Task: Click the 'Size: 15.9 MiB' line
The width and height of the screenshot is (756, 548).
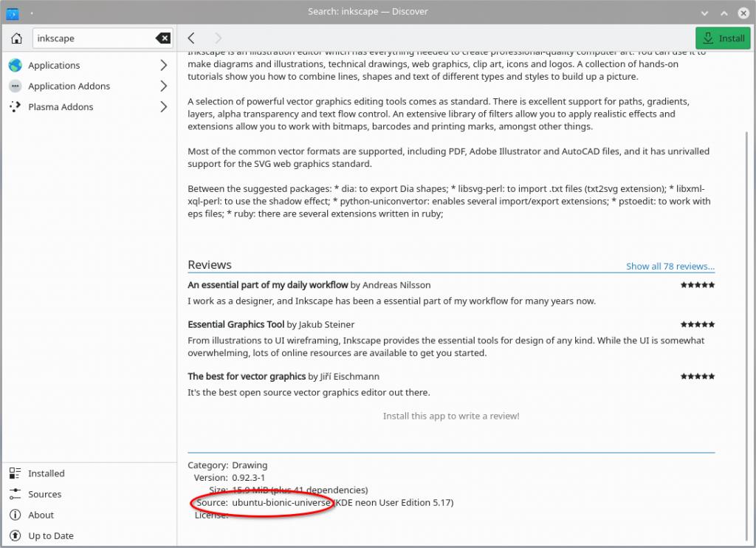Action: pyautogui.click(x=289, y=490)
